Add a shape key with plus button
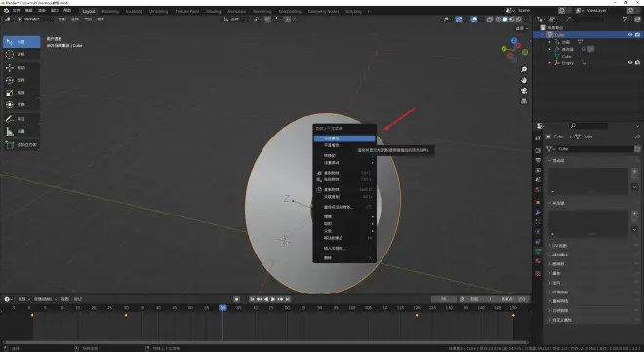Image resolution: width=644 pixels, height=352 pixels. [634, 214]
